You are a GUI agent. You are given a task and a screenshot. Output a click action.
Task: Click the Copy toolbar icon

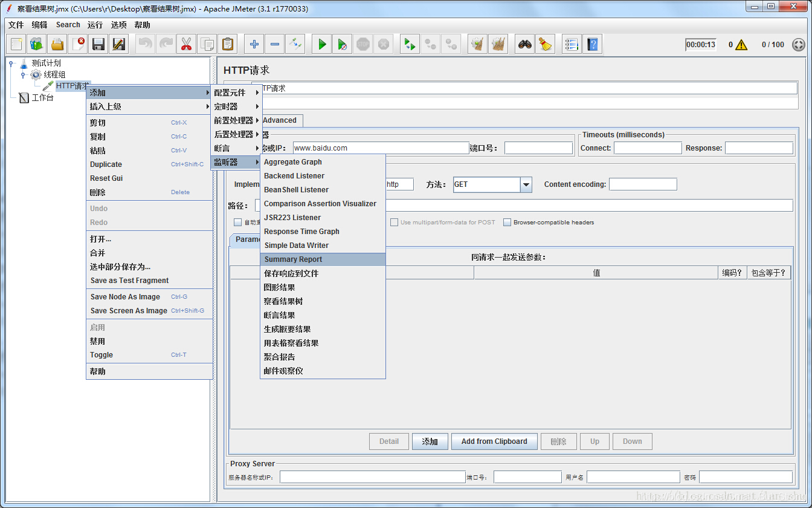[207, 44]
